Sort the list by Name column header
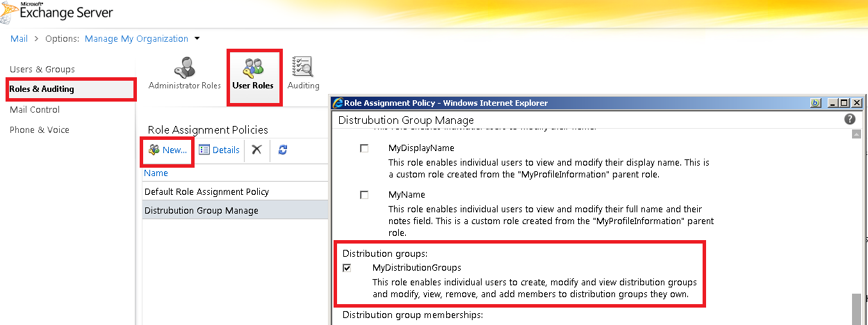868x325 pixels. coord(156,173)
